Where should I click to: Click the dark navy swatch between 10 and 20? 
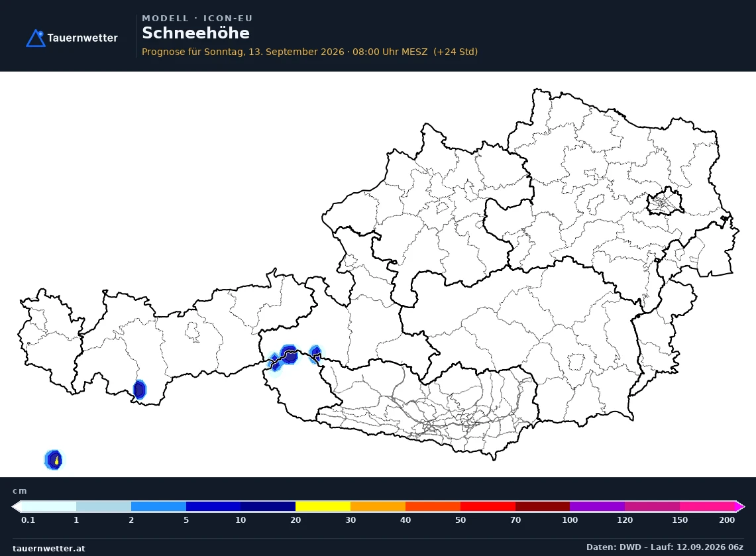[x=268, y=506]
